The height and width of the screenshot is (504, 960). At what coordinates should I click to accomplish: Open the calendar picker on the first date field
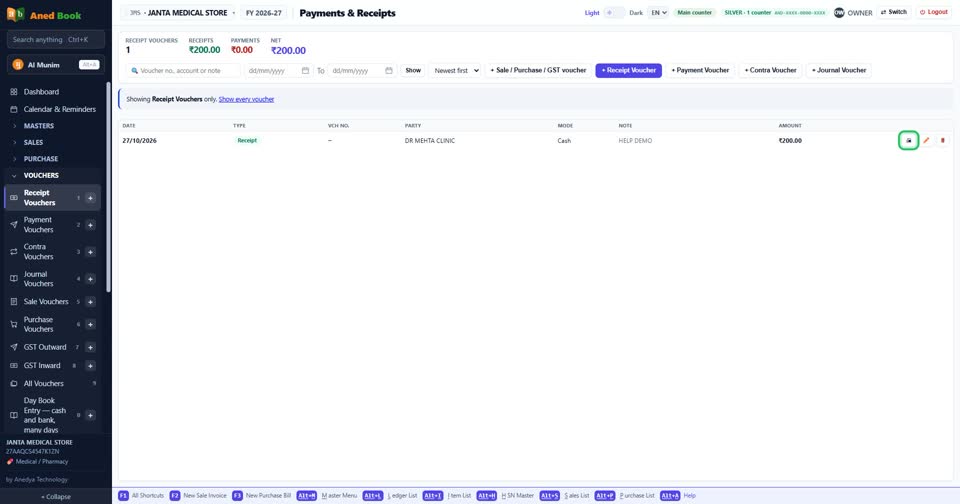coord(305,70)
